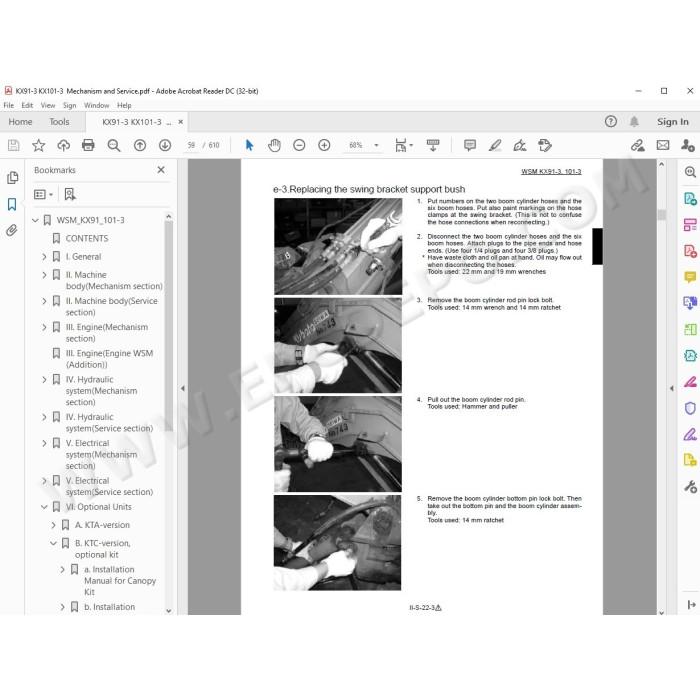
Task: Open the Comment tool in the right pane
Action: pos(690,277)
